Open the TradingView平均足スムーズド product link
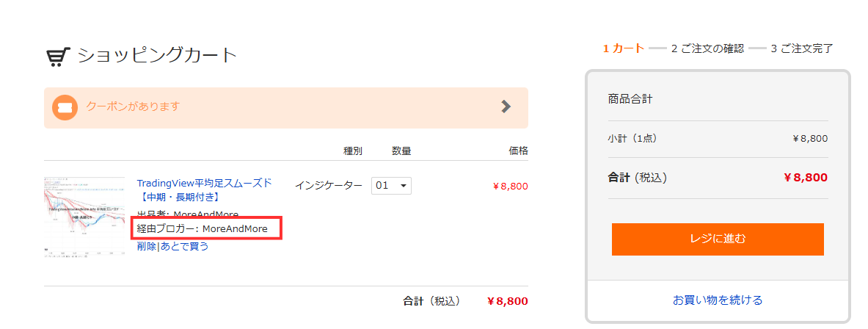The image size is (868, 329). click(204, 183)
